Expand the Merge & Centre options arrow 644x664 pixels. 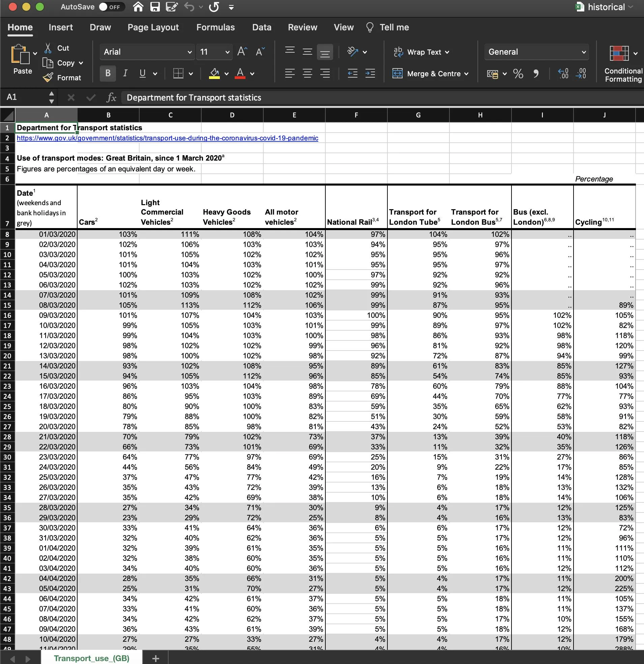click(466, 74)
